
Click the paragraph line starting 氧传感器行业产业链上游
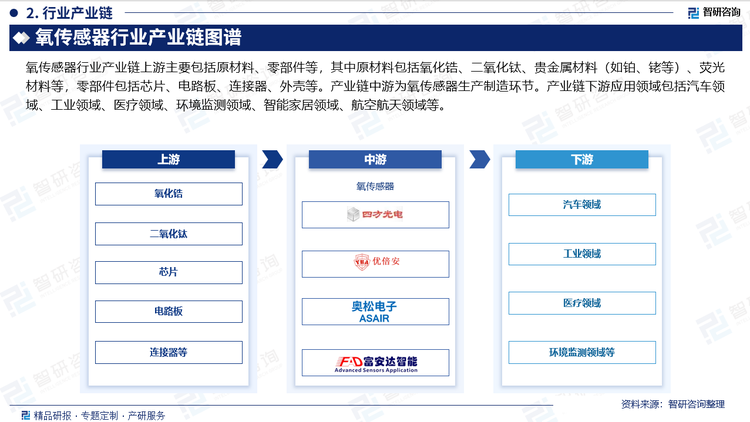[375, 67]
